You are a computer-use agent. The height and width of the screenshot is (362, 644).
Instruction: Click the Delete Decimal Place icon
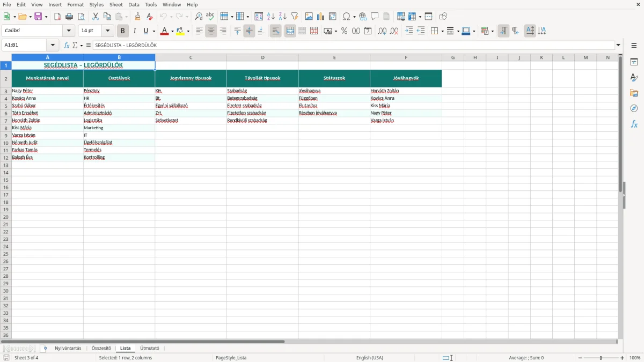(x=394, y=31)
